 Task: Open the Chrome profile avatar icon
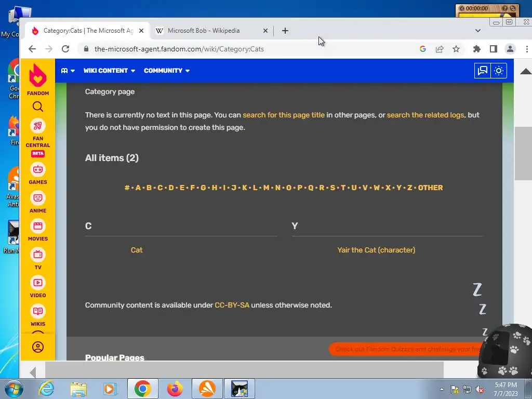point(510,49)
